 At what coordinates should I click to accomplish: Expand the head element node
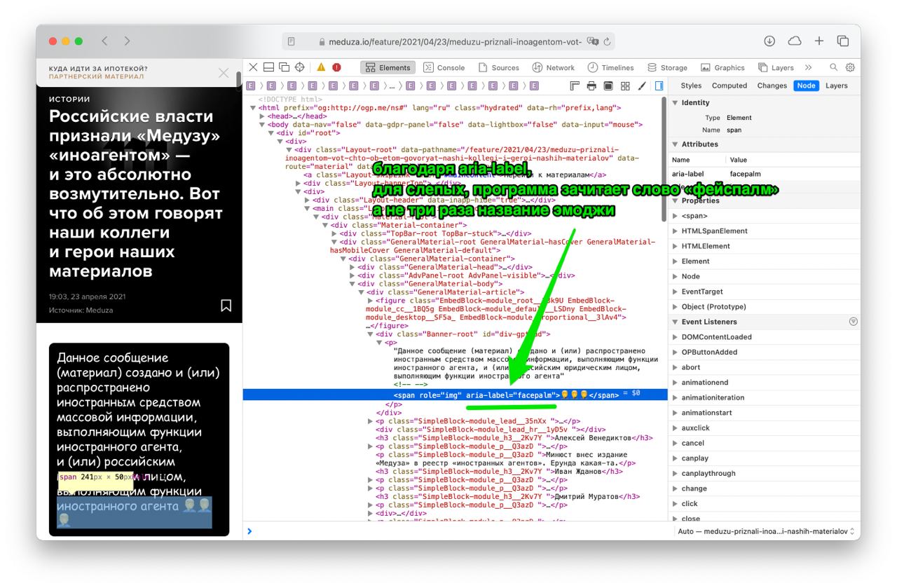point(262,116)
